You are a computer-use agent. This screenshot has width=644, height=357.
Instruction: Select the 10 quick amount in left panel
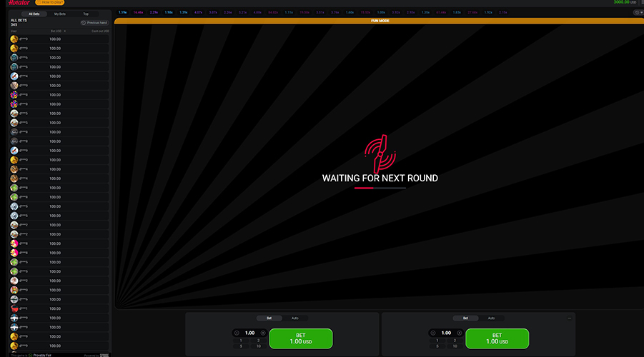coord(258,346)
